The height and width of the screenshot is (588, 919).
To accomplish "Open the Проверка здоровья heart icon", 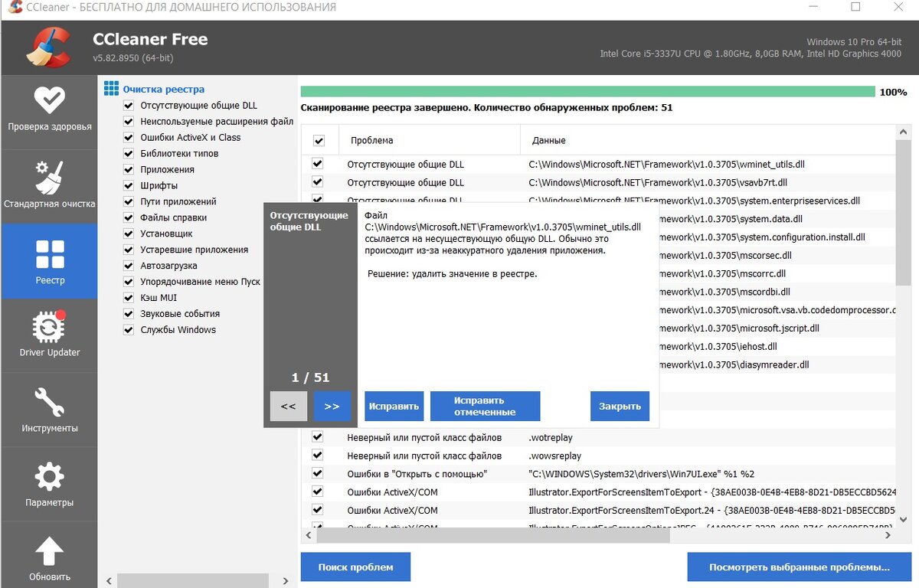I will tap(49, 101).
